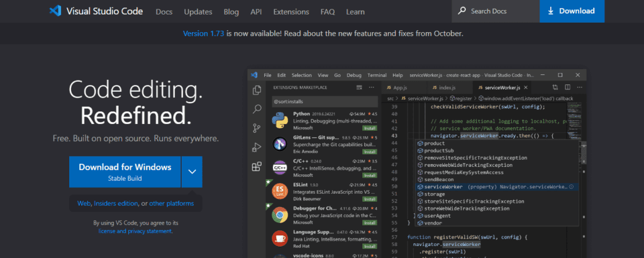Click the Debugger for Chrome extension icon
This screenshot has width=644, height=258.
280,215
